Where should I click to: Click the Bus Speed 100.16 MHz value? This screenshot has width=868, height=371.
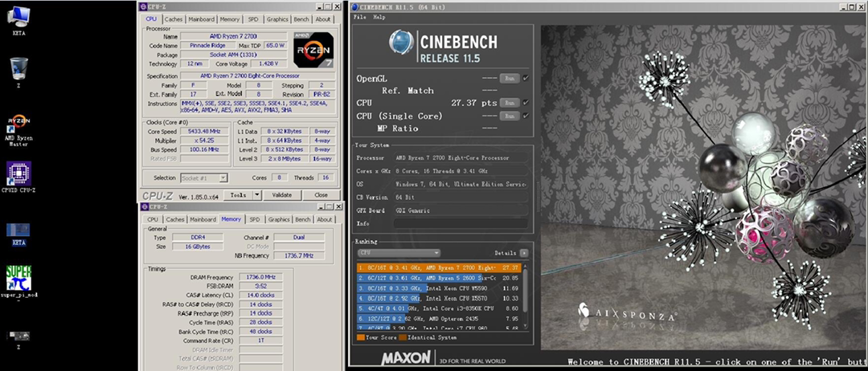coord(204,150)
